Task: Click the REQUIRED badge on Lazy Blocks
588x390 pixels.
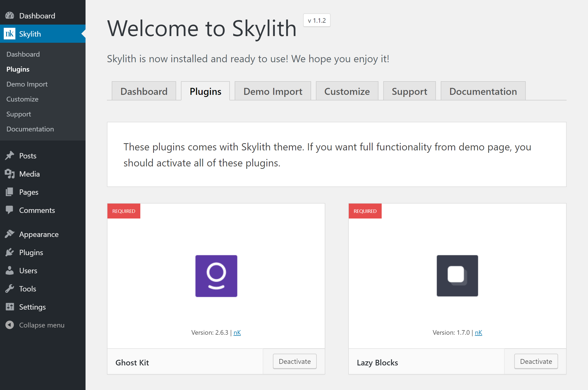Action: [365, 211]
